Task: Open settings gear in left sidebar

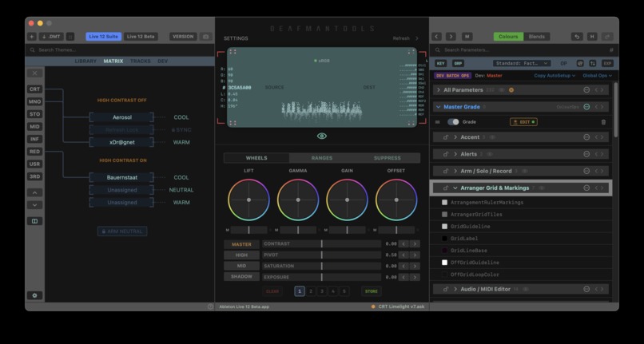Action: coord(34,295)
